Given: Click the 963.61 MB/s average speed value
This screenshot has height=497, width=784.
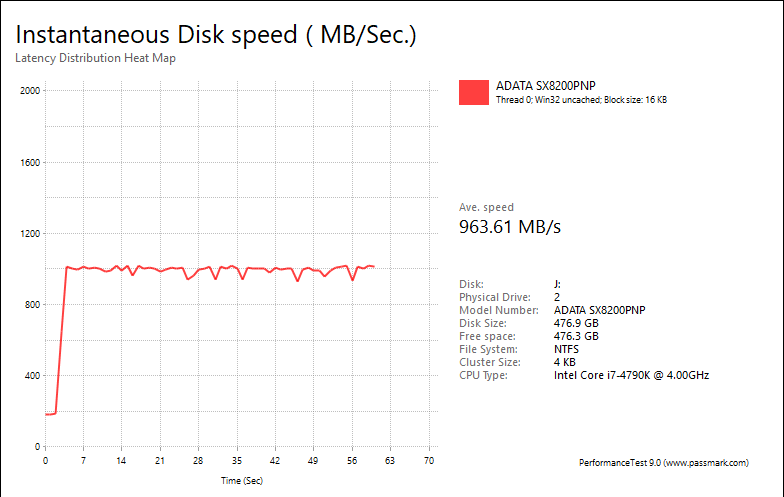Looking at the screenshot, I should tap(509, 227).
